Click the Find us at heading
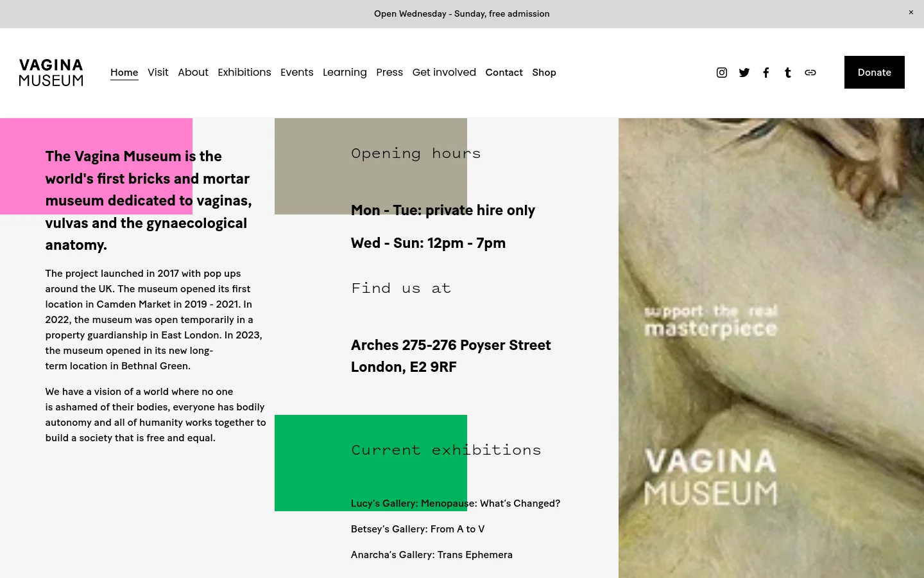The height and width of the screenshot is (578, 924). [x=401, y=288]
